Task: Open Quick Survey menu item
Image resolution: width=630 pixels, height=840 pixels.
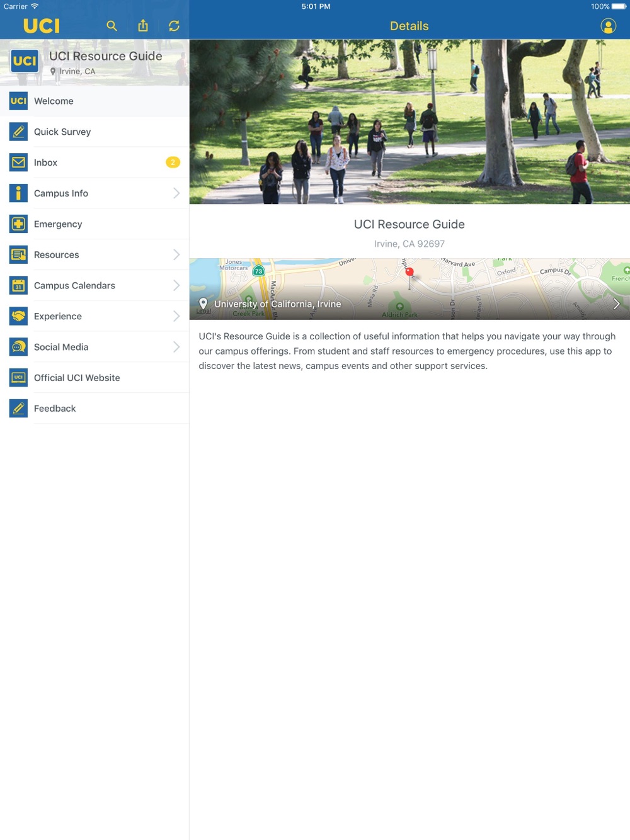Action: (x=94, y=132)
